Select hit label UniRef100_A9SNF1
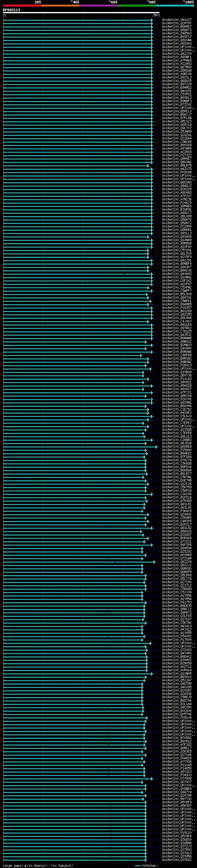 (x=177, y=57)
